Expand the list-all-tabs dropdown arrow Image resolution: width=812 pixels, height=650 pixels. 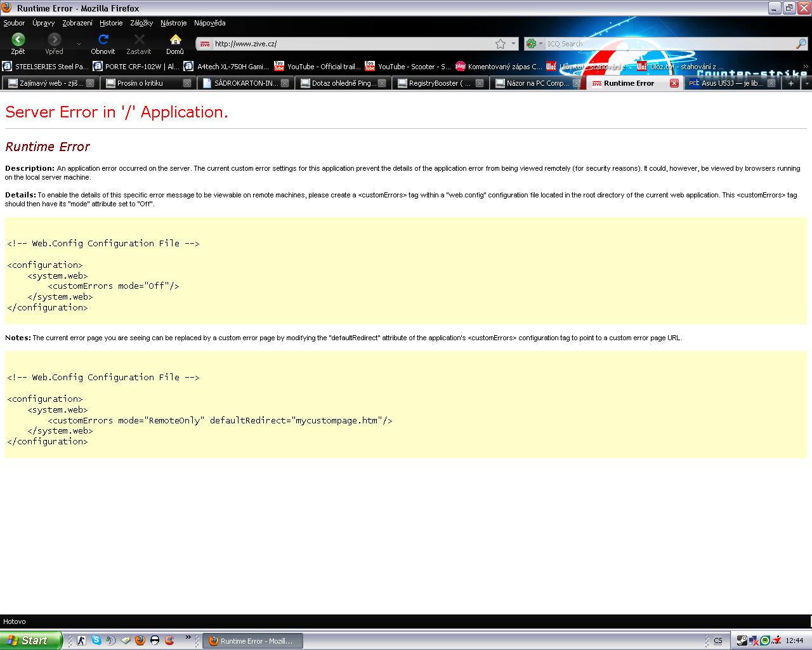pyautogui.click(x=806, y=83)
